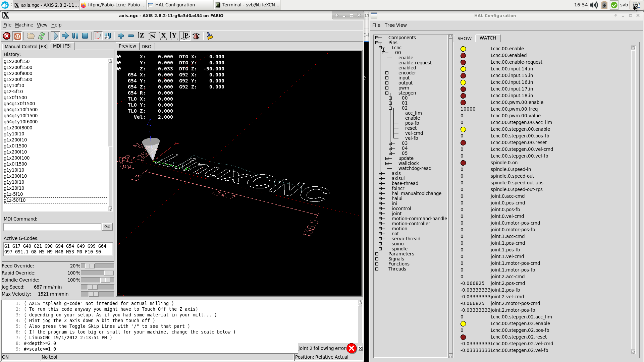Select perspective P view

click(x=185, y=36)
